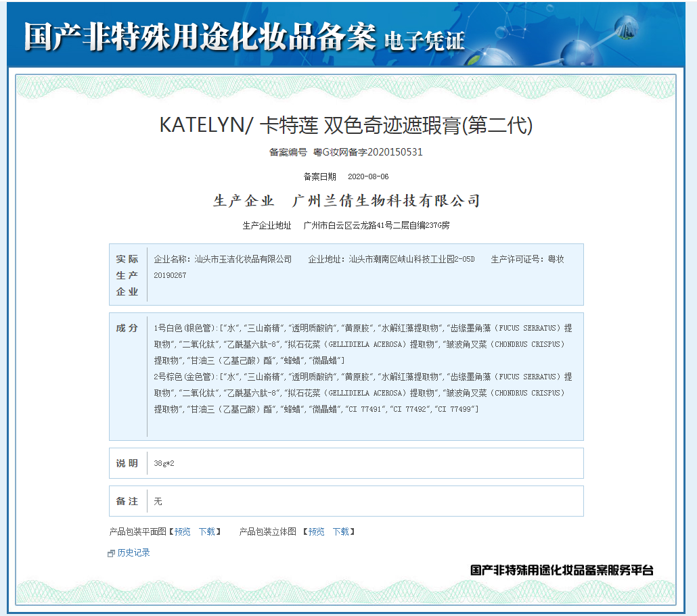
Task: Select the specification value 38g*2
Action: [164, 463]
